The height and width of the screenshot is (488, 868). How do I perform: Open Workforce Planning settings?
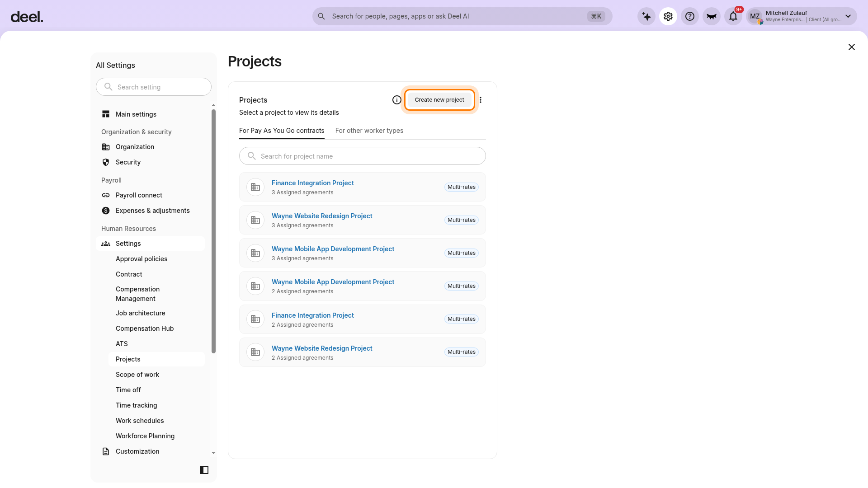tap(145, 436)
